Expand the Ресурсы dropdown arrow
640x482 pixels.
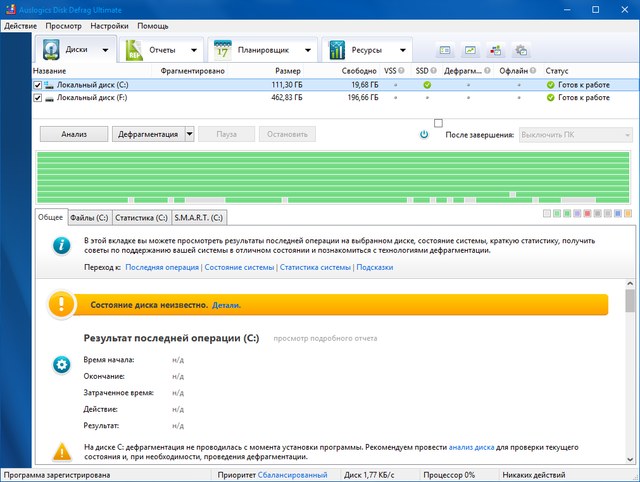pyautogui.click(x=402, y=49)
